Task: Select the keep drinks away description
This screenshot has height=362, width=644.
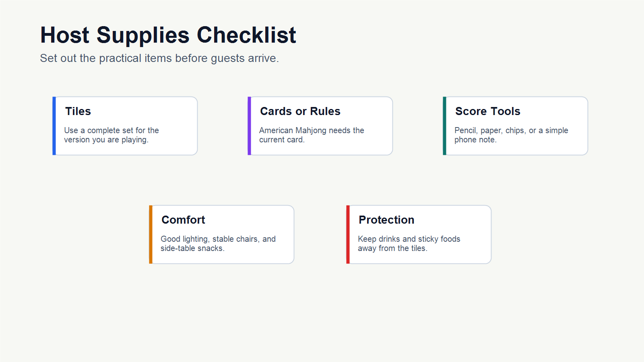Action: click(x=409, y=244)
